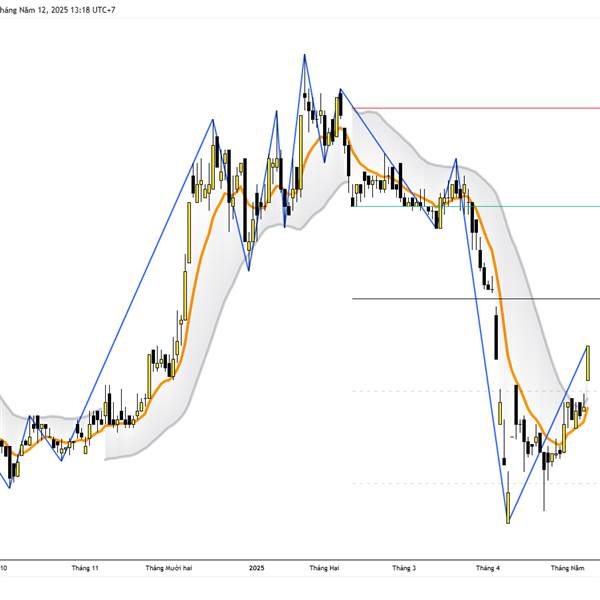Image resolution: width=600 pixels, height=600 pixels.
Task: Click the "Tháng 3" time axis label
Action: pyautogui.click(x=404, y=568)
